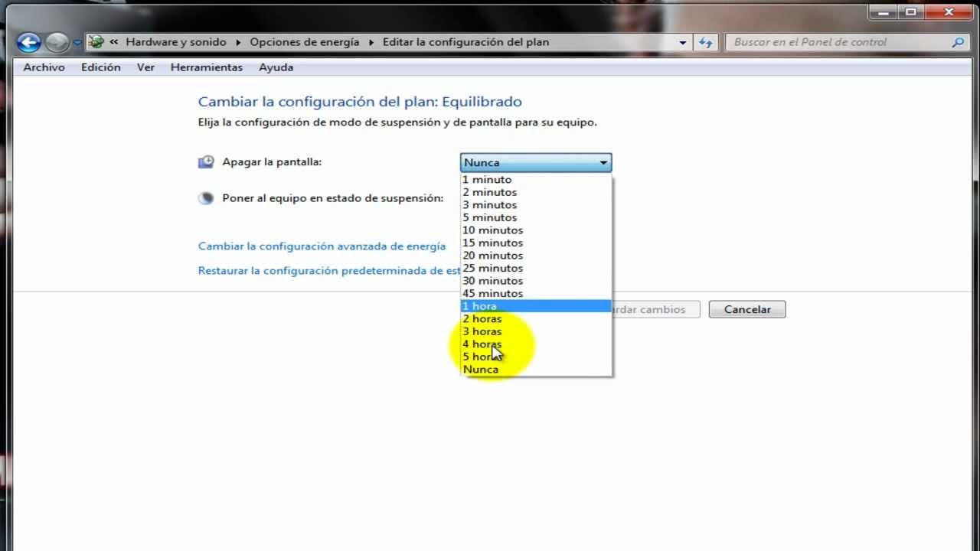Select 45 minutos option
The height and width of the screenshot is (551, 980).
(536, 293)
